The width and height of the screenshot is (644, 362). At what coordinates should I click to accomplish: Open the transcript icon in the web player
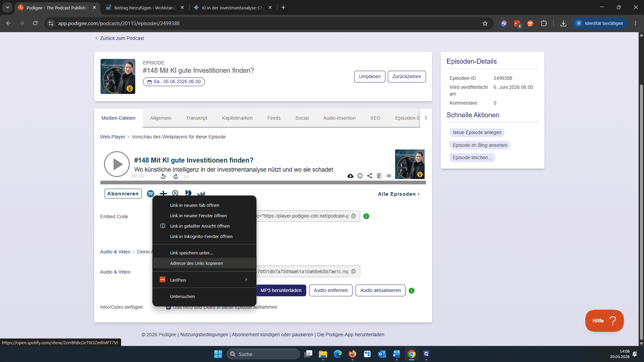tap(379, 176)
